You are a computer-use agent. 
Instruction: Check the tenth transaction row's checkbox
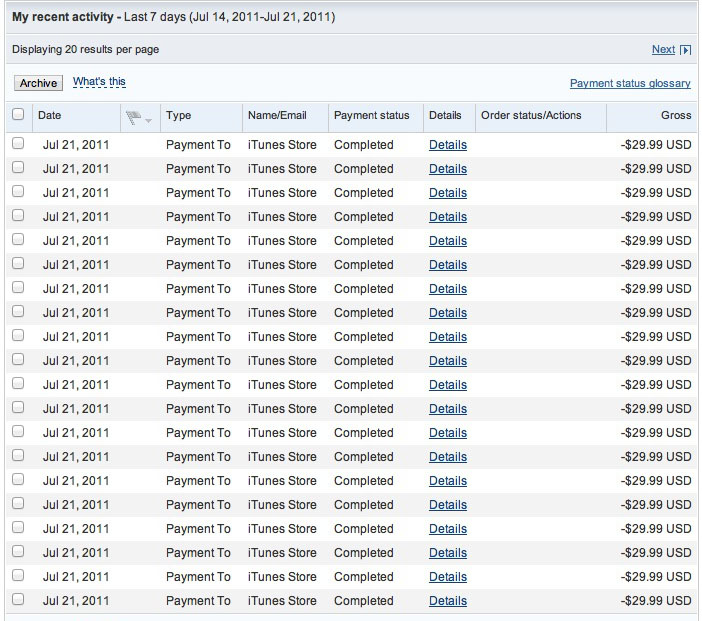click(x=18, y=359)
